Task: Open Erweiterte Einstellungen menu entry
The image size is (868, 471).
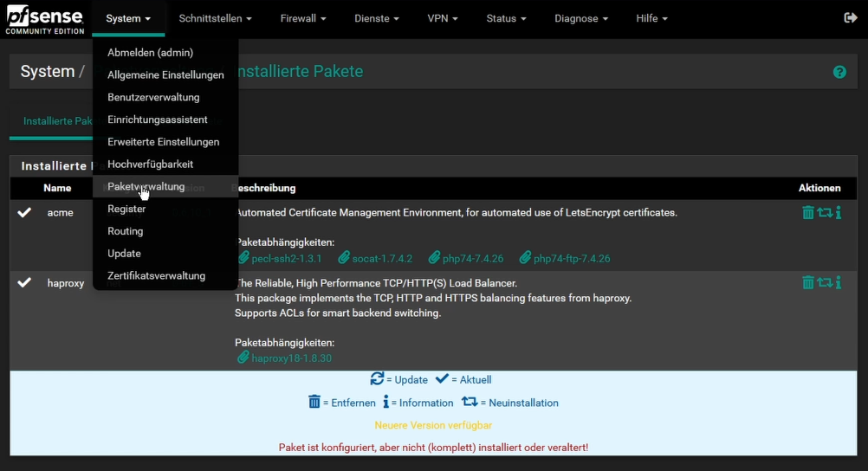Action: [165, 142]
